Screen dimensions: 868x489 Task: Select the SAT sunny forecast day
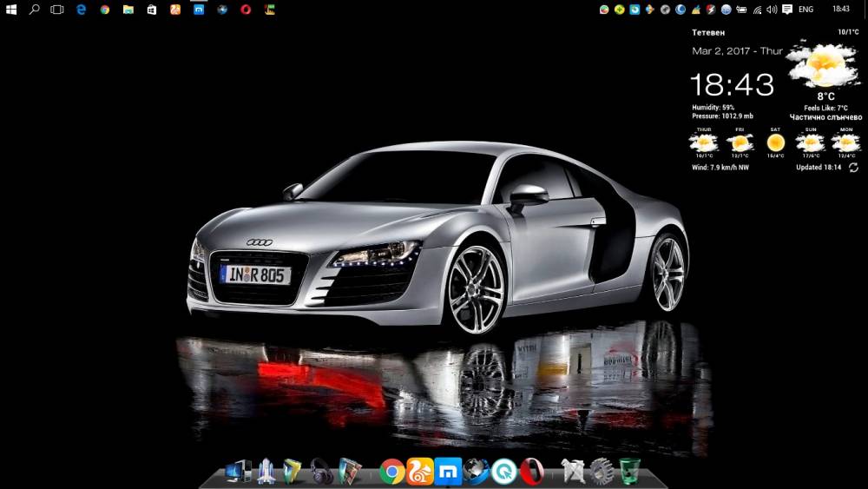[x=775, y=143]
